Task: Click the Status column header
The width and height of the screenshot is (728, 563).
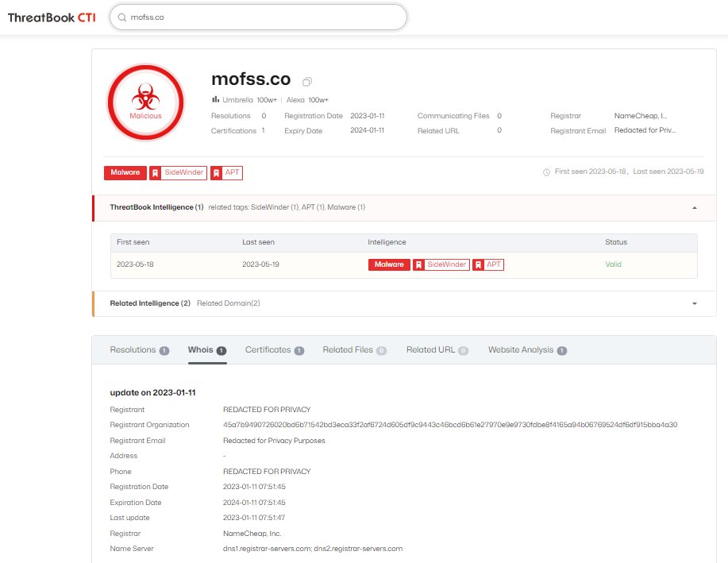Action: point(616,242)
